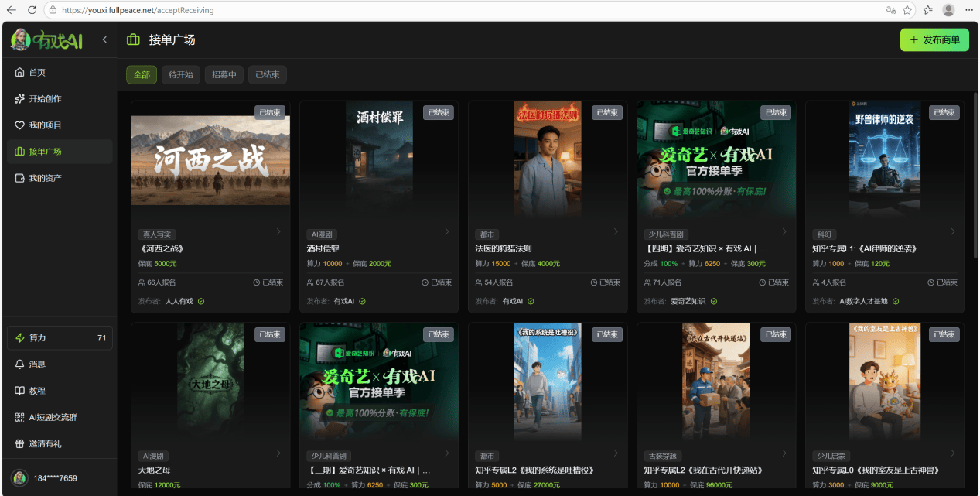The width and height of the screenshot is (980, 496).
Task: Expand the 法医的狩猎法则 card chevron
Action: click(x=616, y=231)
